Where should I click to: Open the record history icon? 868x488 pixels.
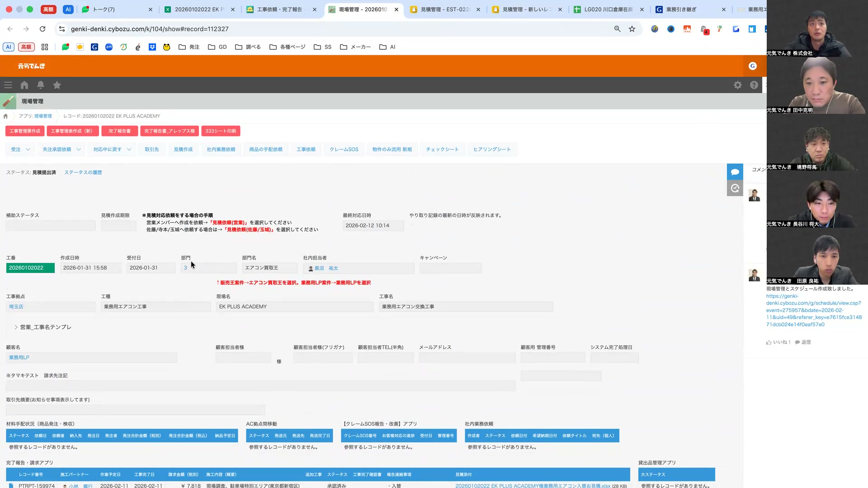click(x=735, y=188)
